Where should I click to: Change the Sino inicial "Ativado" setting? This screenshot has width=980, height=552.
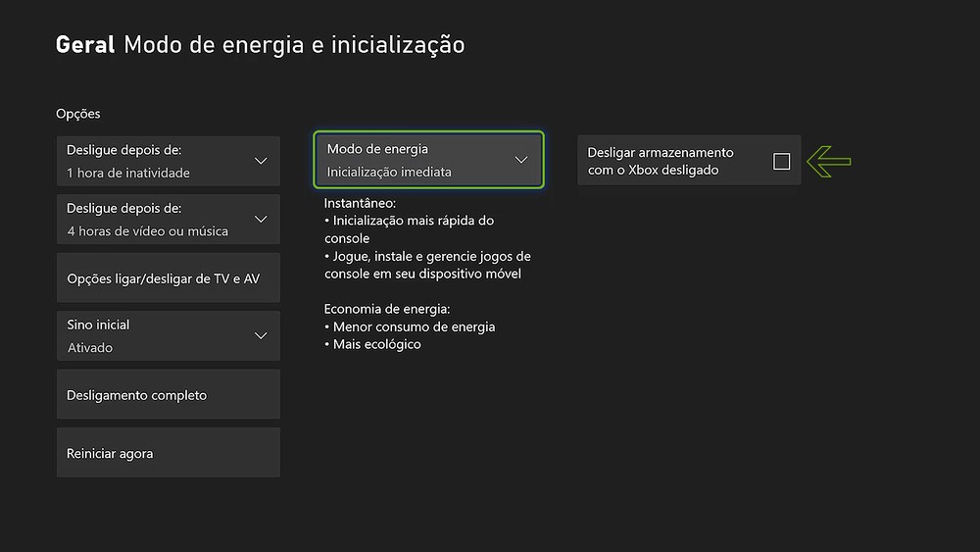pos(90,348)
